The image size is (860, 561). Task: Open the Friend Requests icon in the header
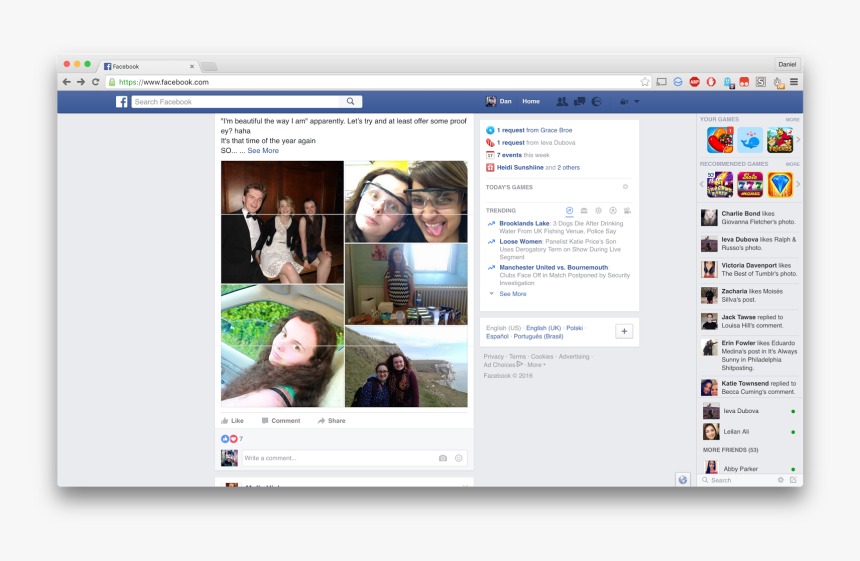(562, 101)
